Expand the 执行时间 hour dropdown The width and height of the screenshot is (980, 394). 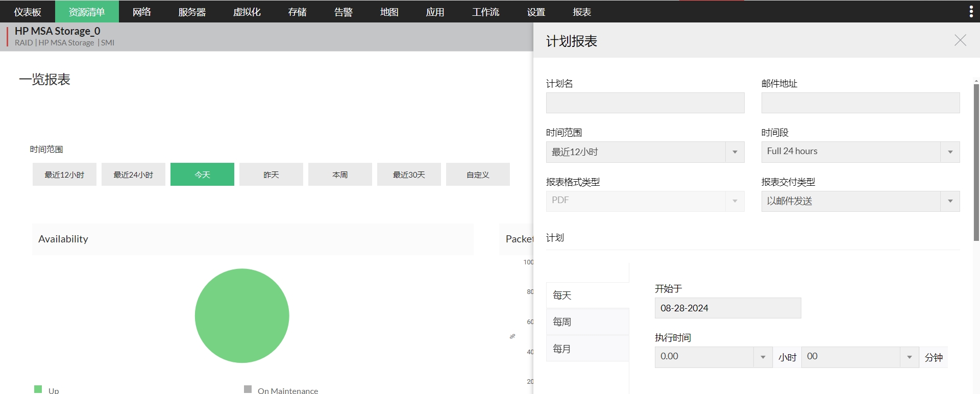(714, 357)
